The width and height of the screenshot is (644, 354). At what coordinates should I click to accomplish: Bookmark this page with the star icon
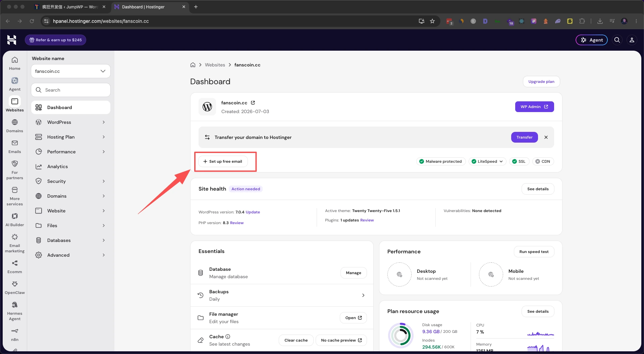tap(432, 21)
